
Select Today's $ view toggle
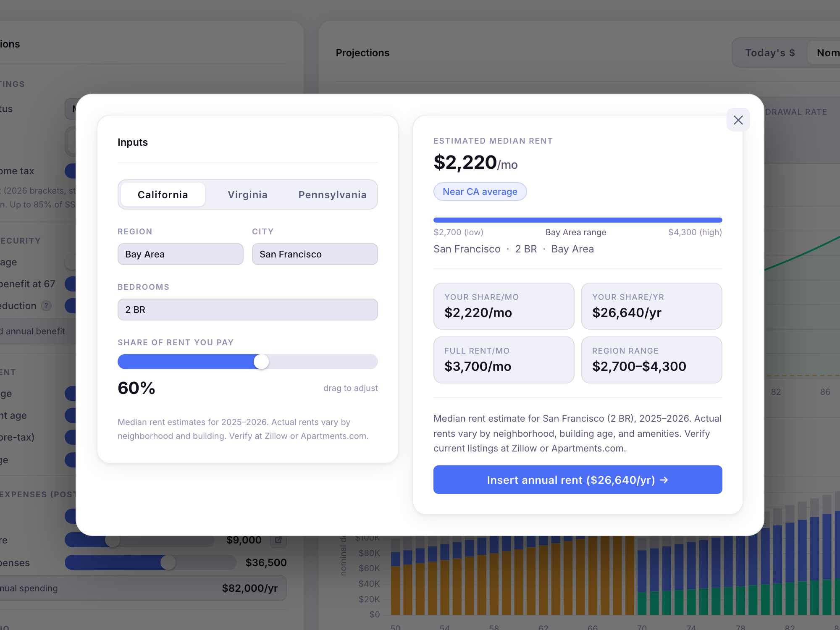[x=769, y=53]
